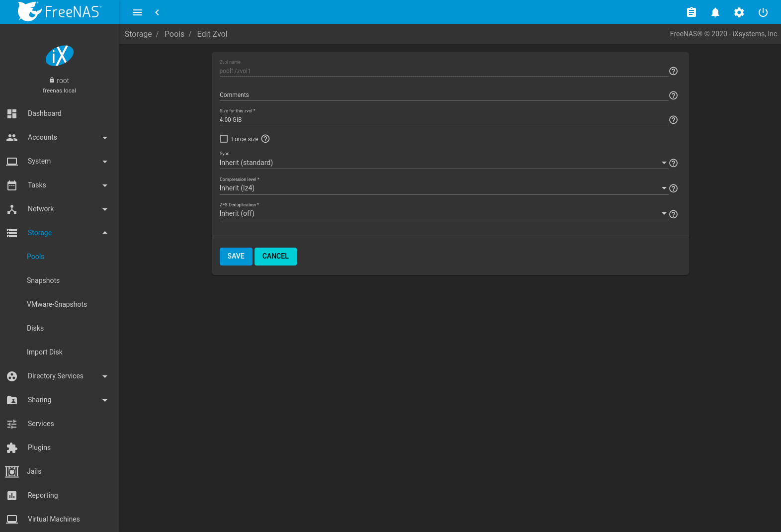Click the Cancel button
This screenshot has height=532, width=781.
click(275, 256)
